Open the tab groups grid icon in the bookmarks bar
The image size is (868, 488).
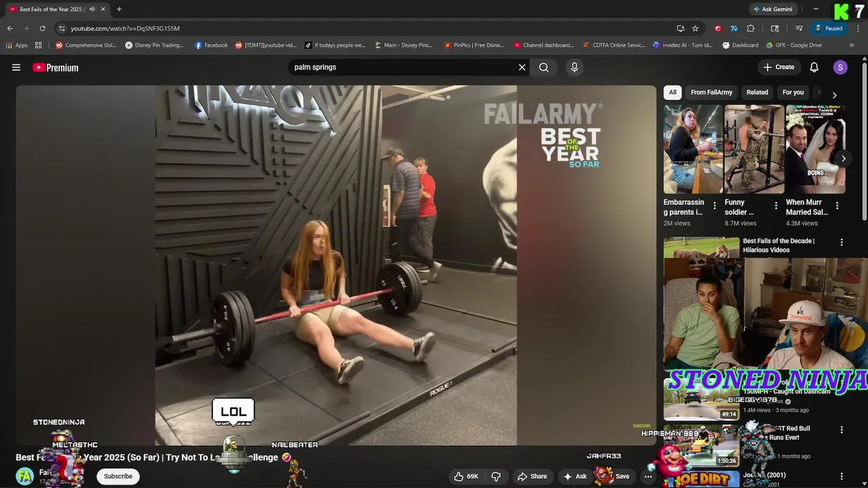pyautogui.click(x=39, y=45)
